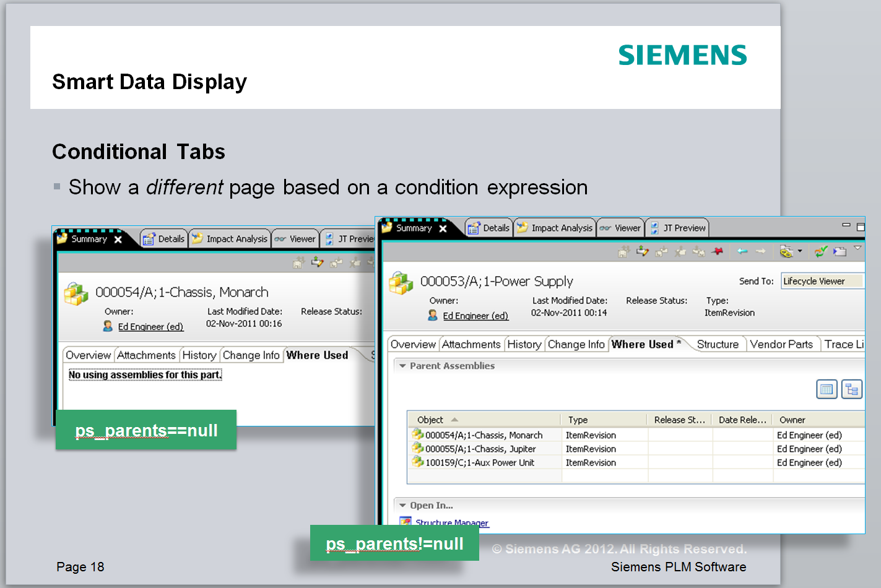The image size is (881, 588).
Task: Switch to Attachments tab in Power Supply window
Action: coord(471,344)
